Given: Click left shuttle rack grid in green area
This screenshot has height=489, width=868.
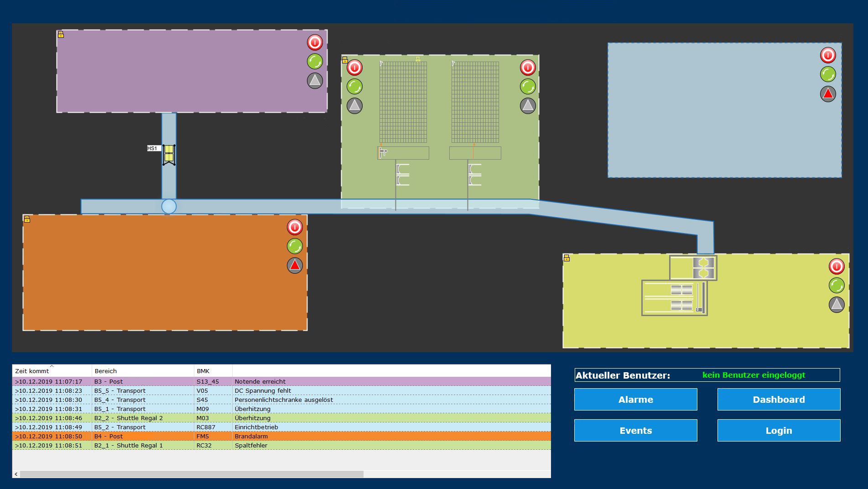Looking at the screenshot, I should click(403, 102).
